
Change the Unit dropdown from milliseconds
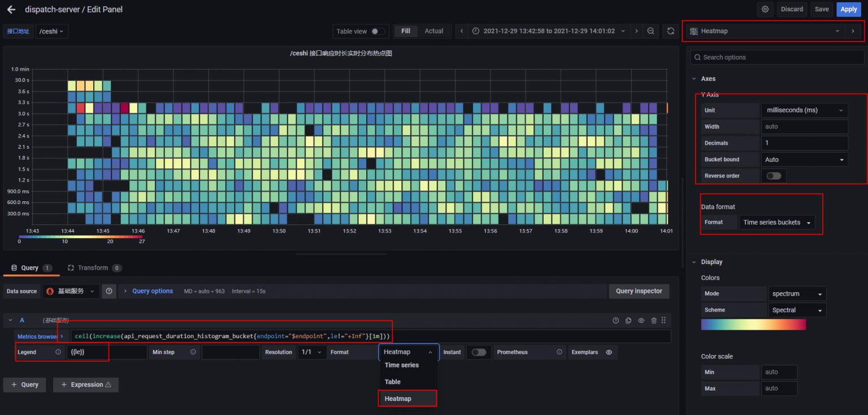(x=804, y=110)
